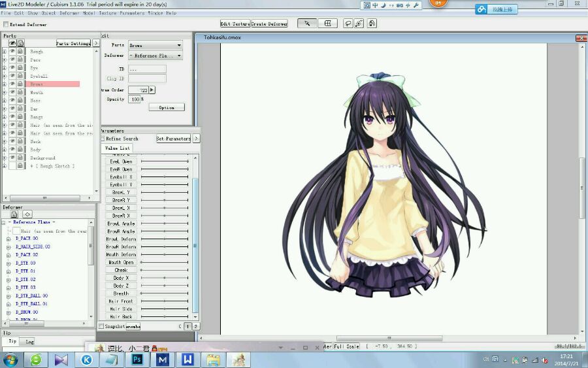Hide the Mouth part with eye toggle
Viewport: 588px width, 368px height.
12,92
